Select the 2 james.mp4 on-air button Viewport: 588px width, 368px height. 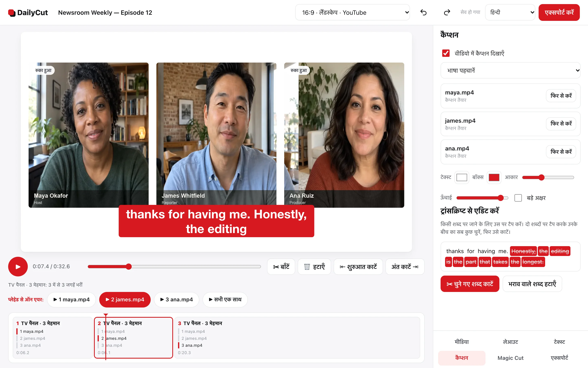125,300
